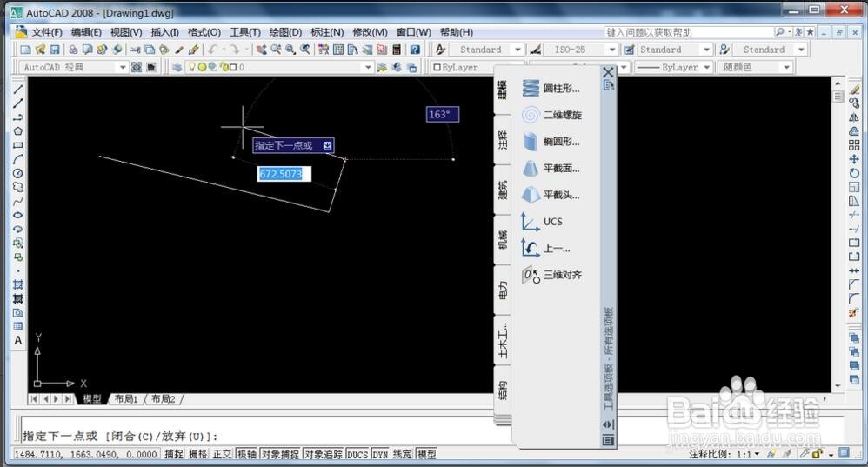The width and height of the screenshot is (868, 467).
Task: Click the tool palette properties button
Action: coord(608,441)
